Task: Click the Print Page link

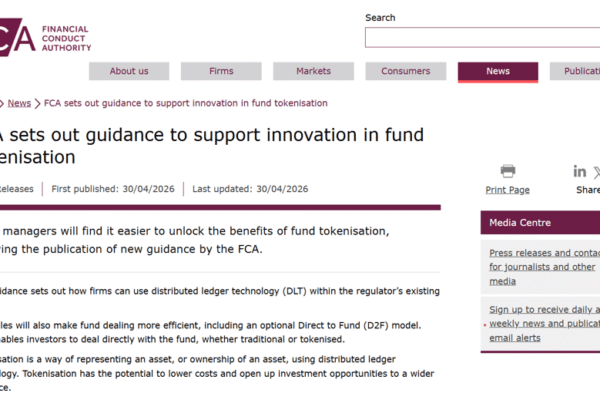Action: click(x=507, y=190)
